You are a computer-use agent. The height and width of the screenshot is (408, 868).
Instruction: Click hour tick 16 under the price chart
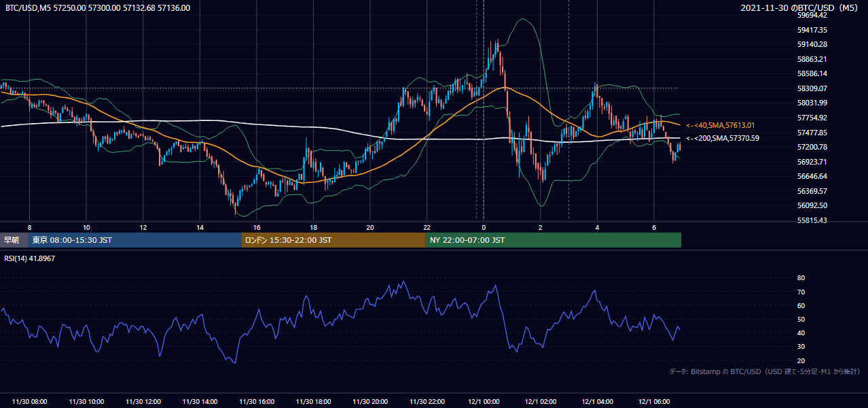pos(257,227)
